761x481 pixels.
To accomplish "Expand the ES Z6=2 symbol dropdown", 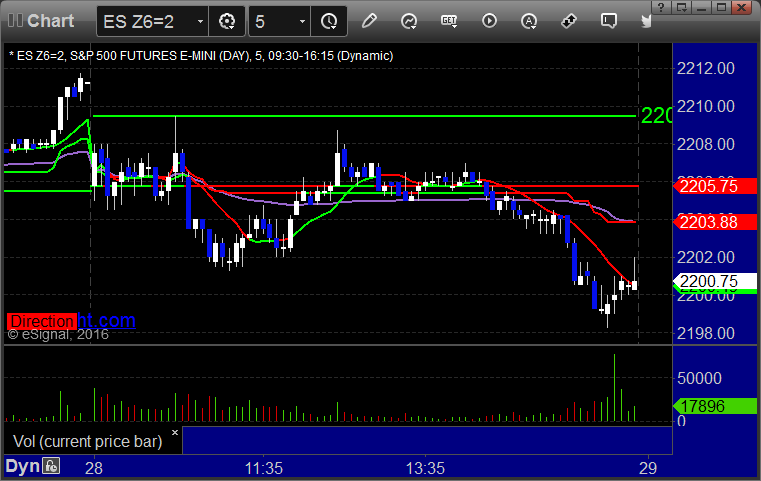I will [200, 21].
